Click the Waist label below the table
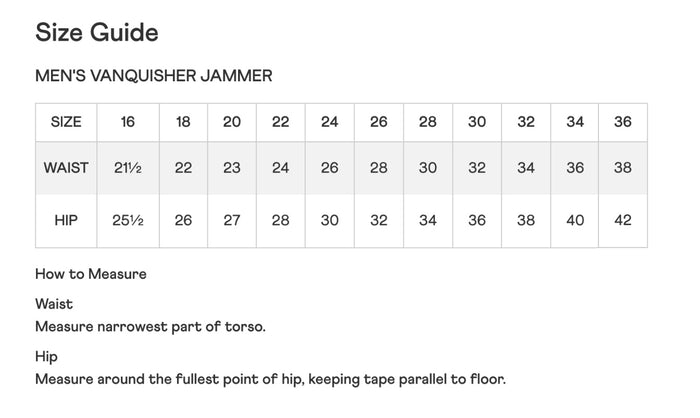This screenshot has height=418, width=700. click(x=54, y=304)
